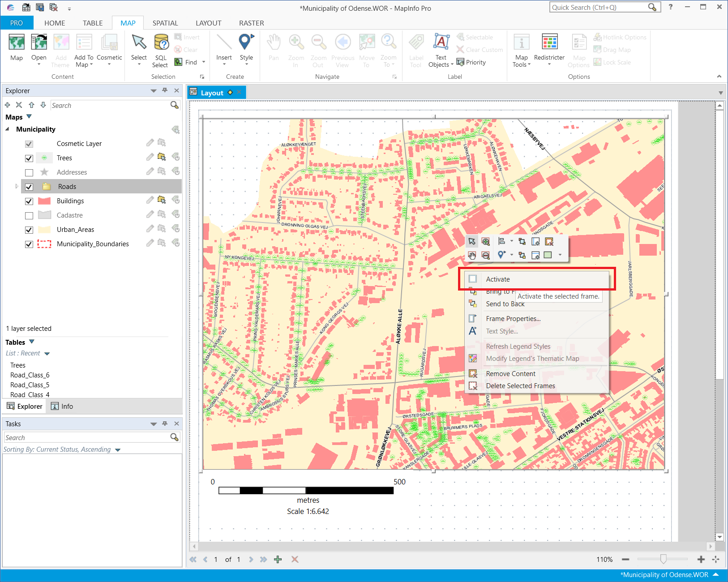The image size is (728, 582).
Task: Choose Frame Properties from the context menu
Action: tap(513, 318)
